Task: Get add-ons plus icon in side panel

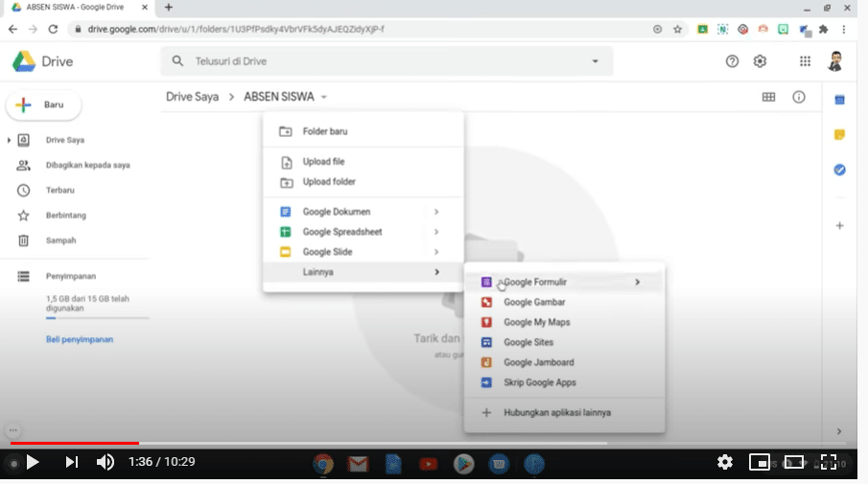Action: [840, 225]
